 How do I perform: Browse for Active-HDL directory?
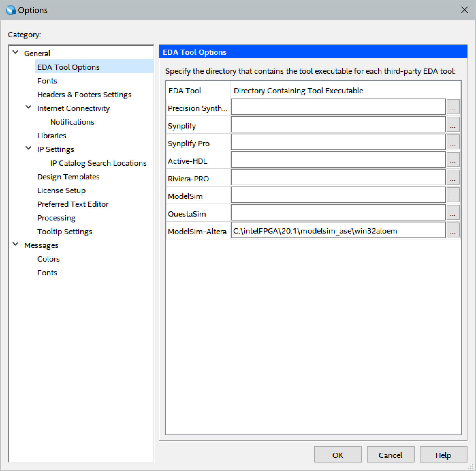click(x=453, y=160)
